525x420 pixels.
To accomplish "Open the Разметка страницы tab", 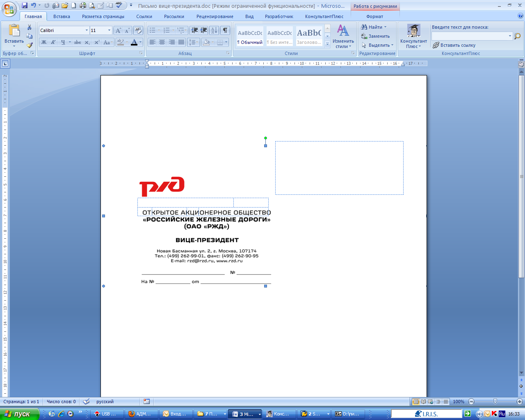I will pos(103,16).
